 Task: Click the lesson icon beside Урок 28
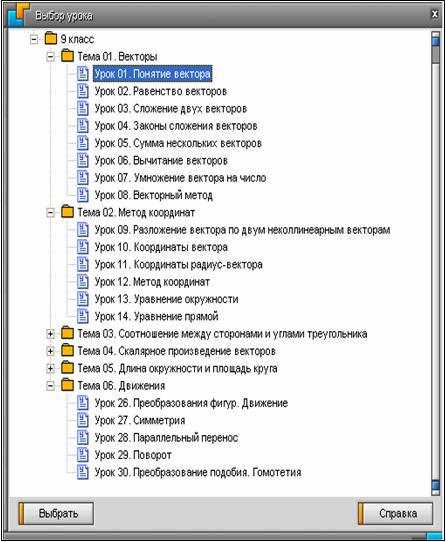(x=83, y=437)
